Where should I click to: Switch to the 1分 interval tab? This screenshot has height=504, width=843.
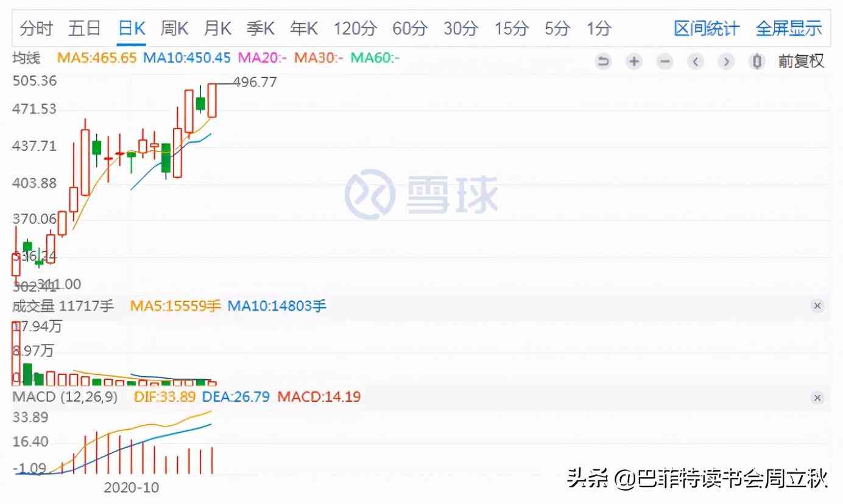click(598, 28)
